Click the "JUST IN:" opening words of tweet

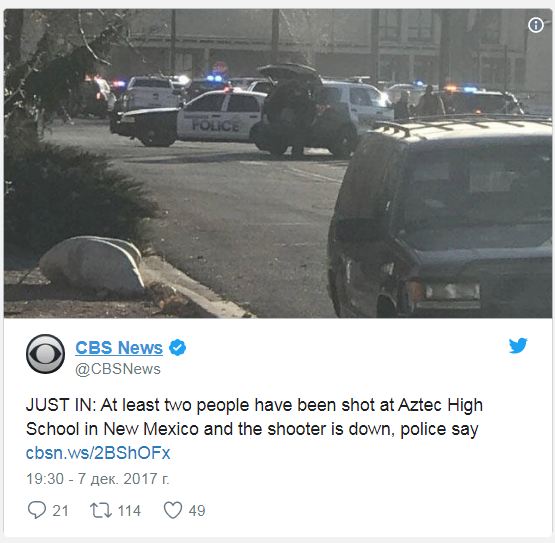pyautogui.click(x=61, y=405)
